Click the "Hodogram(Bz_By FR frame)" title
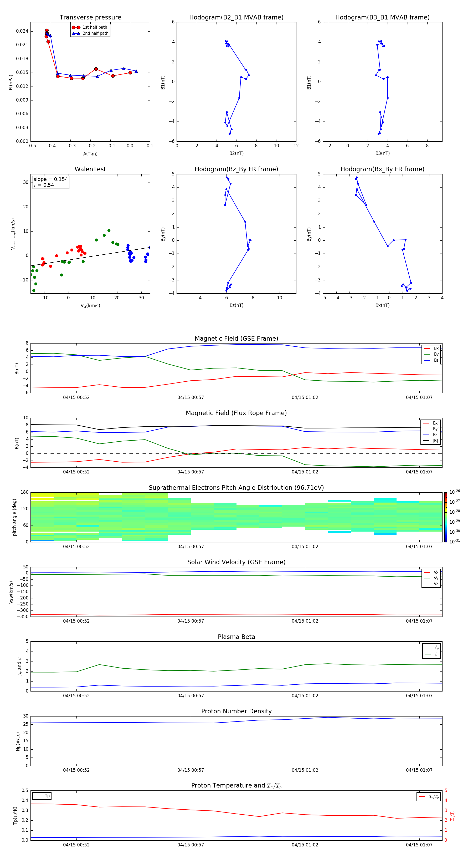 click(236, 169)
